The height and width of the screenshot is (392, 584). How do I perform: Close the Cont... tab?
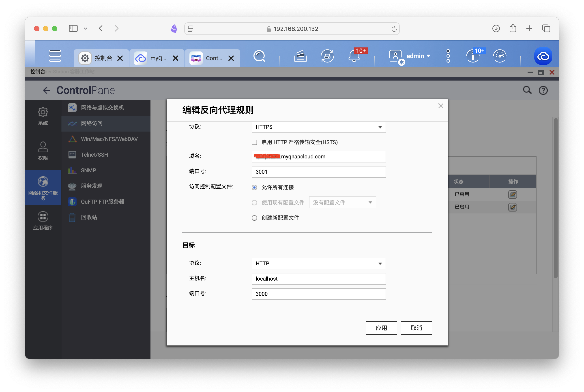[x=231, y=58]
